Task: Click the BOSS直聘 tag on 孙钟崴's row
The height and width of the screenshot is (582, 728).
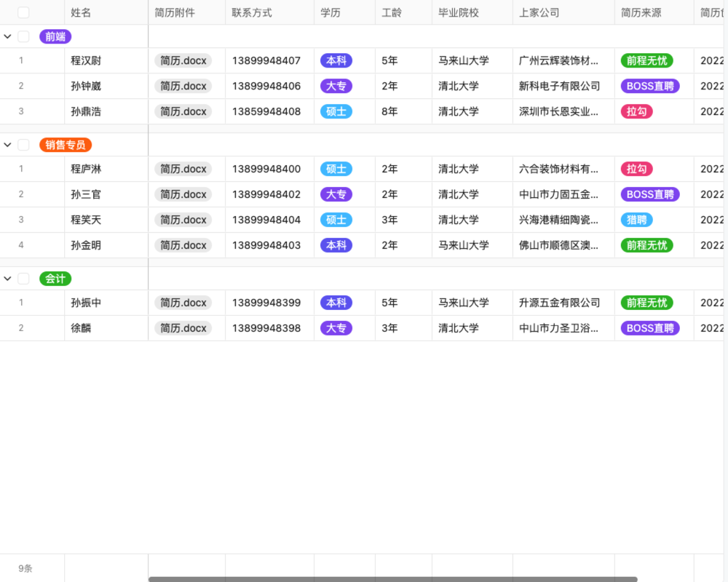Action: click(x=649, y=86)
